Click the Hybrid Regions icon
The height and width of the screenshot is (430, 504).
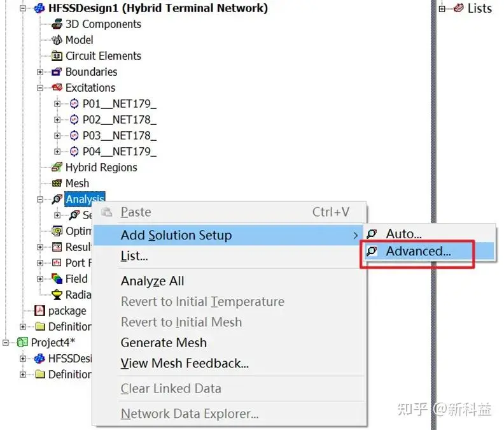[57, 168]
